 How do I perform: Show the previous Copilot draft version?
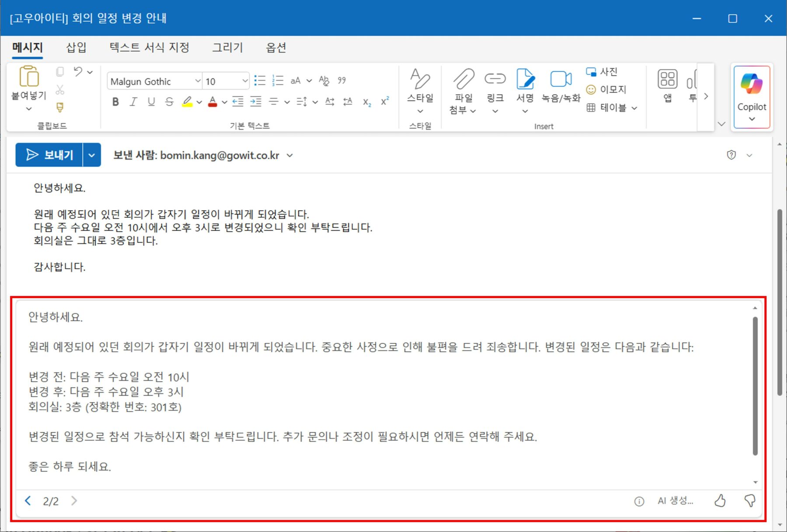pyautogui.click(x=28, y=501)
